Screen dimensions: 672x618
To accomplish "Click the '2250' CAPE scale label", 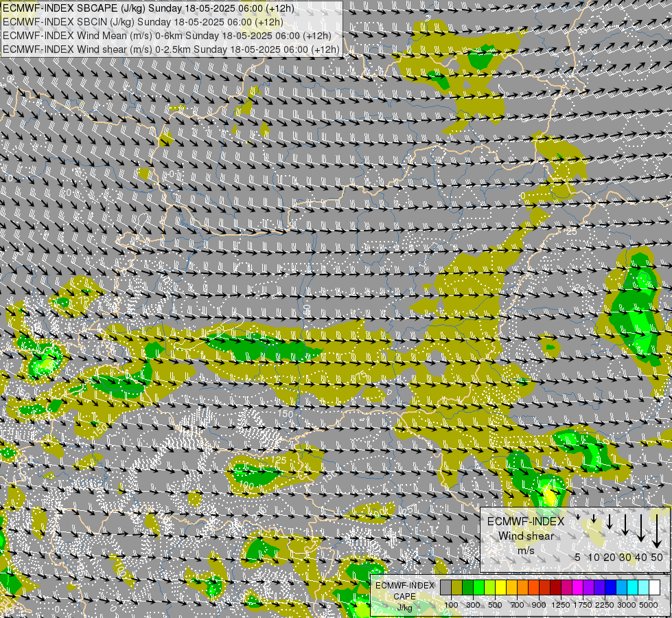I will [605, 605].
